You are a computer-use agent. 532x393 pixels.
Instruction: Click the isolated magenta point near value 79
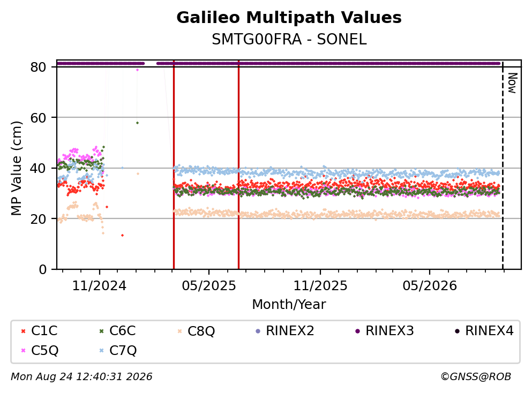[137, 70]
